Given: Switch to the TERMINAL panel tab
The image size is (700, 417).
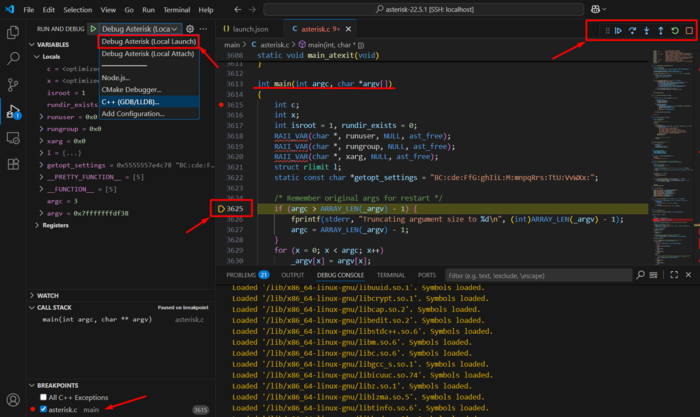Looking at the screenshot, I should click(390, 274).
